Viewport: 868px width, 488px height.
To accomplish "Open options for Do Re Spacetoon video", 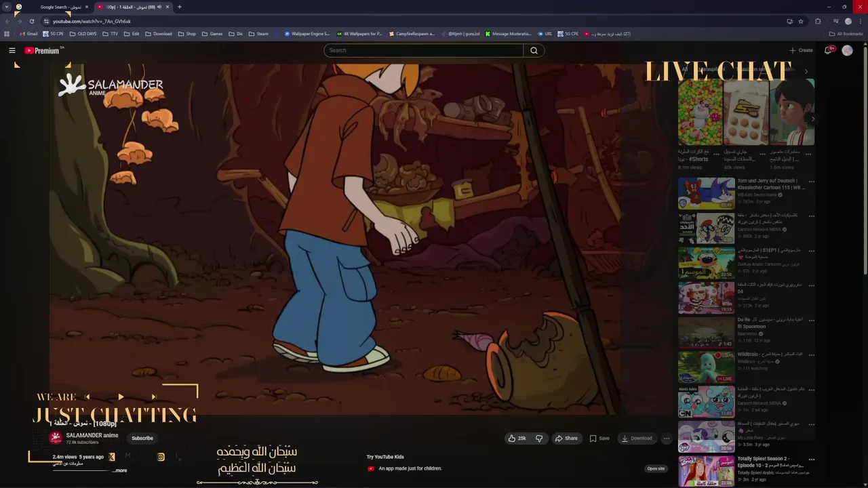I will pos(811,320).
